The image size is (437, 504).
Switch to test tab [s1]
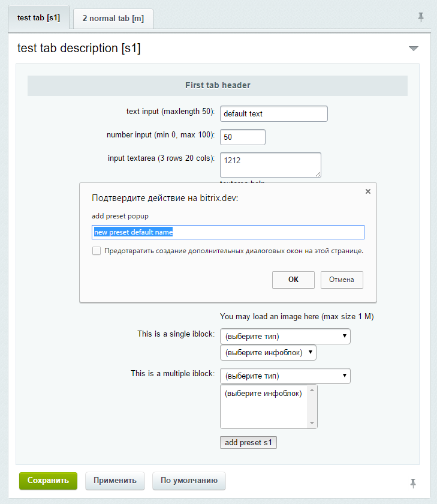pos(38,17)
